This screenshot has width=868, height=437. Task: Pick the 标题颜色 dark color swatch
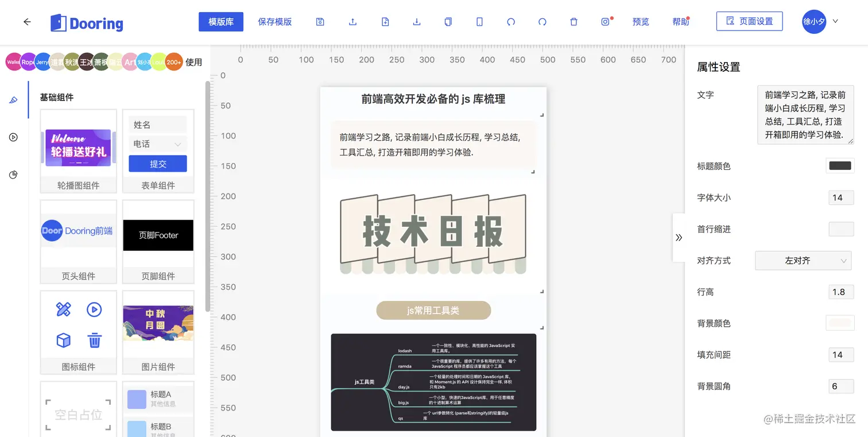click(x=840, y=165)
